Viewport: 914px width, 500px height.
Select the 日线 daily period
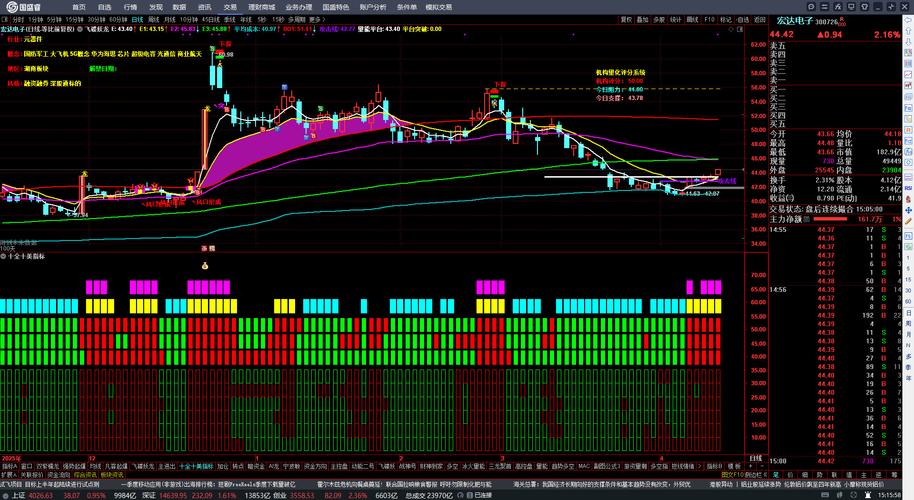tap(138, 19)
